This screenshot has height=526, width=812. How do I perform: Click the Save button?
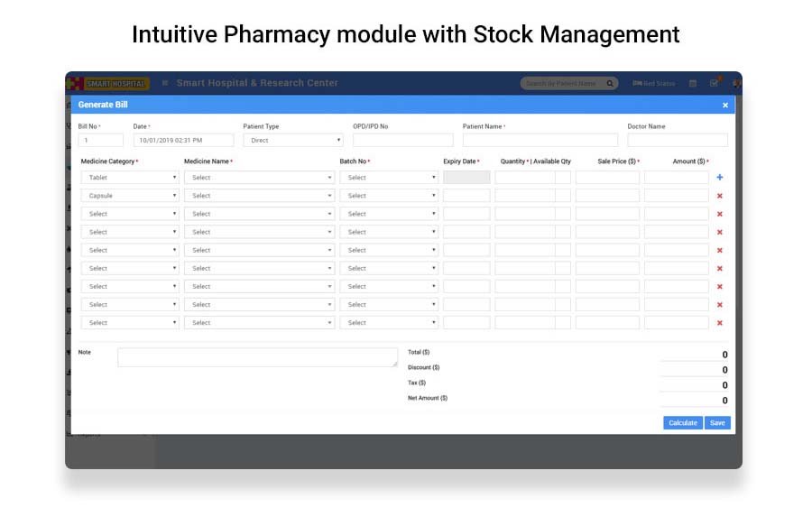(717, 422)
